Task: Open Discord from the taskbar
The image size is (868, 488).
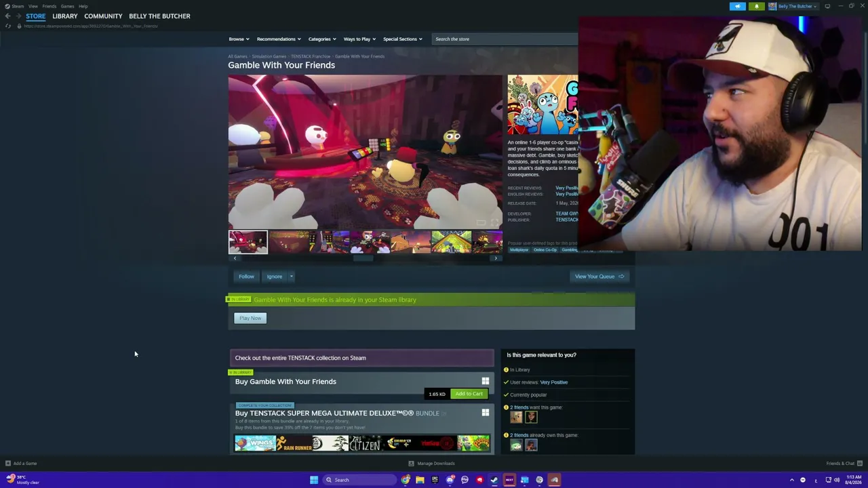Action: click(450, 480)
